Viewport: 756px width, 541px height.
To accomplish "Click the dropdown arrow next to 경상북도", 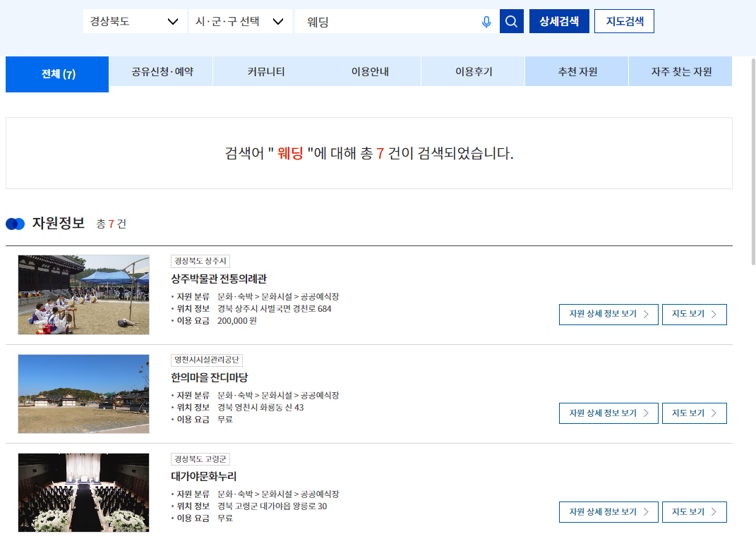I will [173, 20].
